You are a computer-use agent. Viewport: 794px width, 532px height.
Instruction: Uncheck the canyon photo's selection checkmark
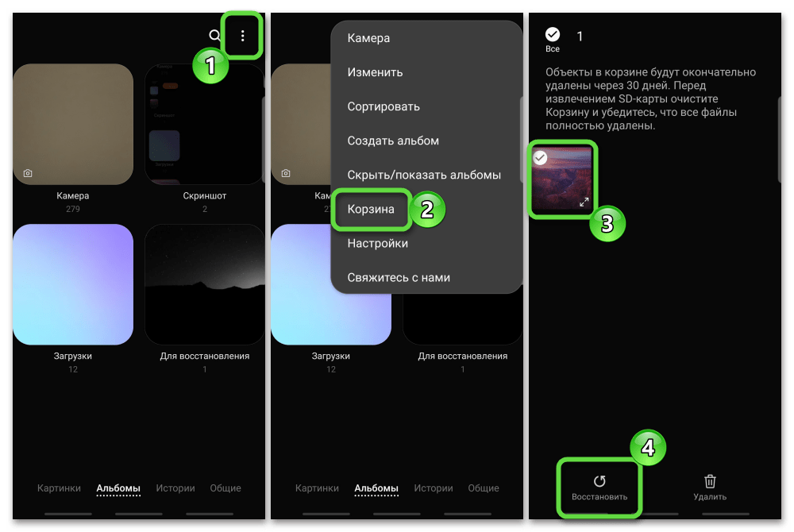pyautogui.click(x=541, y=158)
